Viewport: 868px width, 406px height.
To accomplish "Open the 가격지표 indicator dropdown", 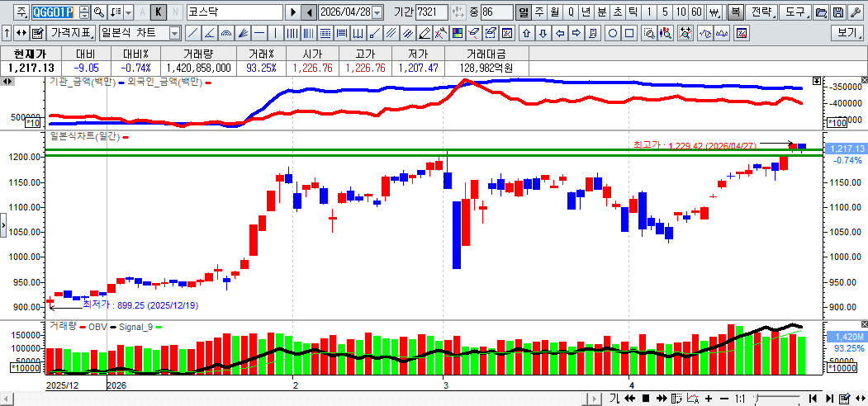I will (x=71, y=33).
